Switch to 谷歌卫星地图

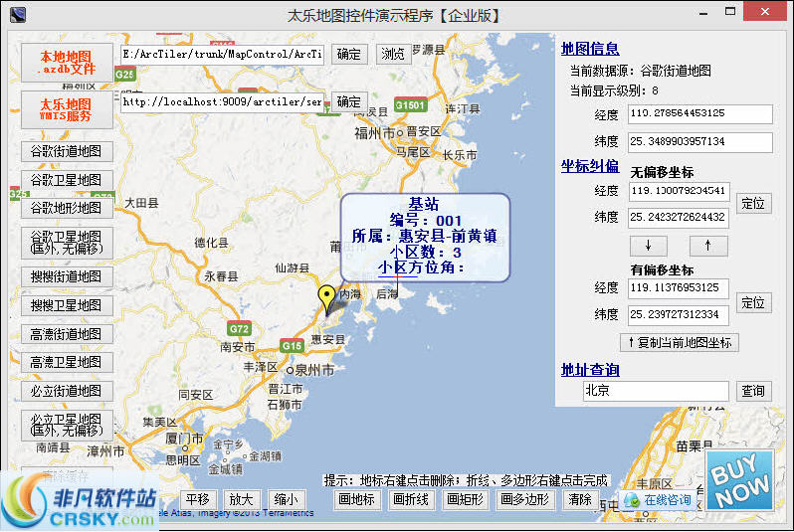(x=67, y=180)
